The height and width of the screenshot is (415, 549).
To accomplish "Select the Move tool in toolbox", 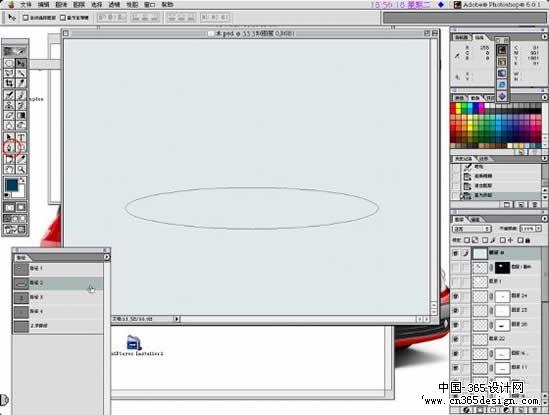I will (x=21, y=63).
